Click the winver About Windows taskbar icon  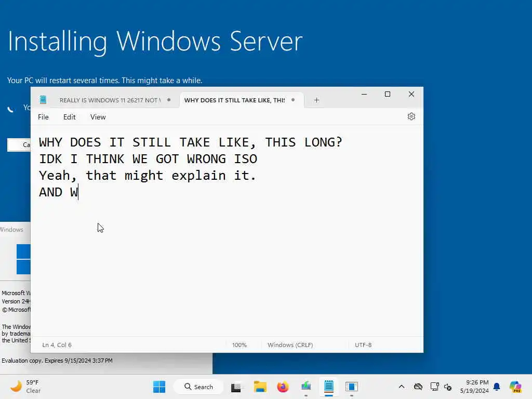pyautogui.click(x=352, y=387)
